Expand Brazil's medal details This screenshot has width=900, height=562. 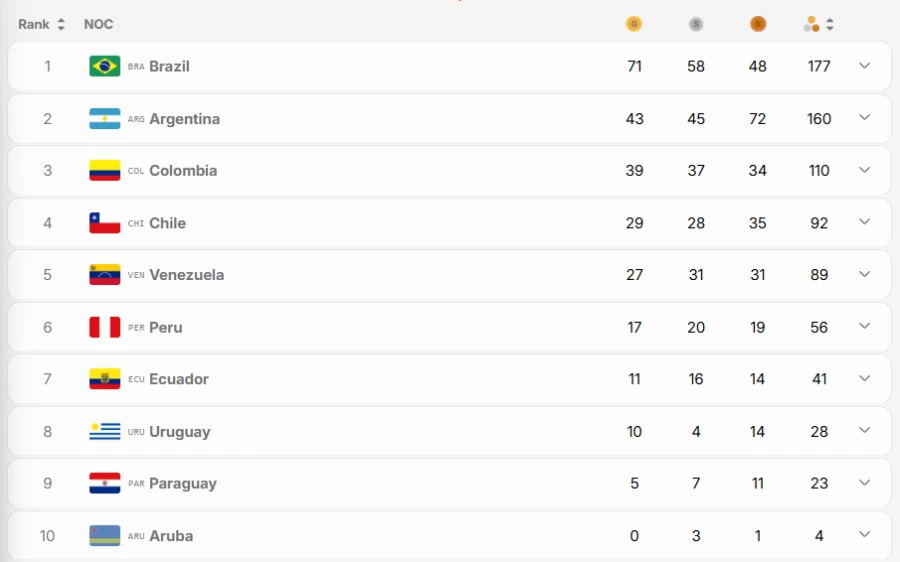[x=864, y=65]
